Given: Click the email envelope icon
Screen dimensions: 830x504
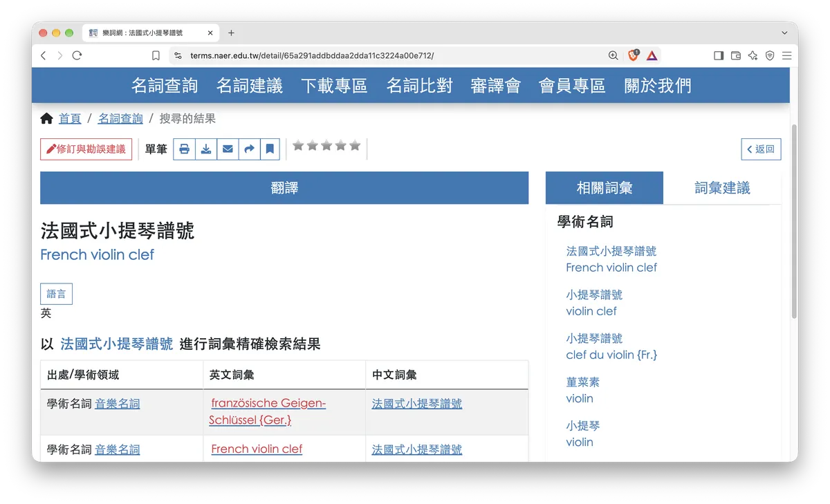Looking at the screenshot, I should [228, 149].
